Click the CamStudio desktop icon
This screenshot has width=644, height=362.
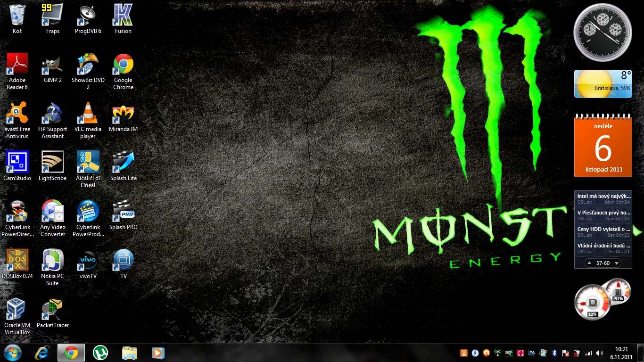tap(17, 163)
